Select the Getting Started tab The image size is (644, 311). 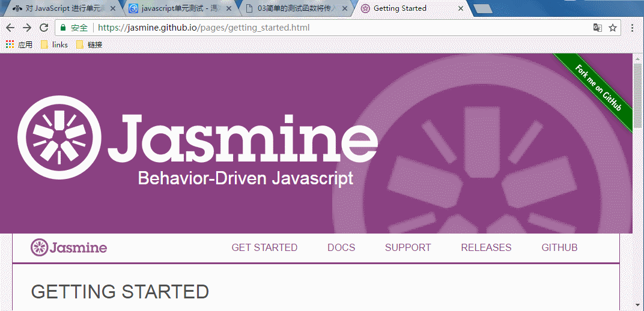(x=413, y=8)
